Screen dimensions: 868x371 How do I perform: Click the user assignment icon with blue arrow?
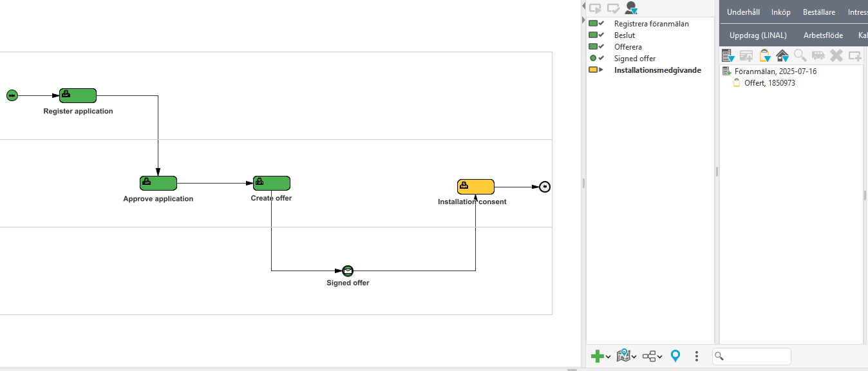click(631, 8)
